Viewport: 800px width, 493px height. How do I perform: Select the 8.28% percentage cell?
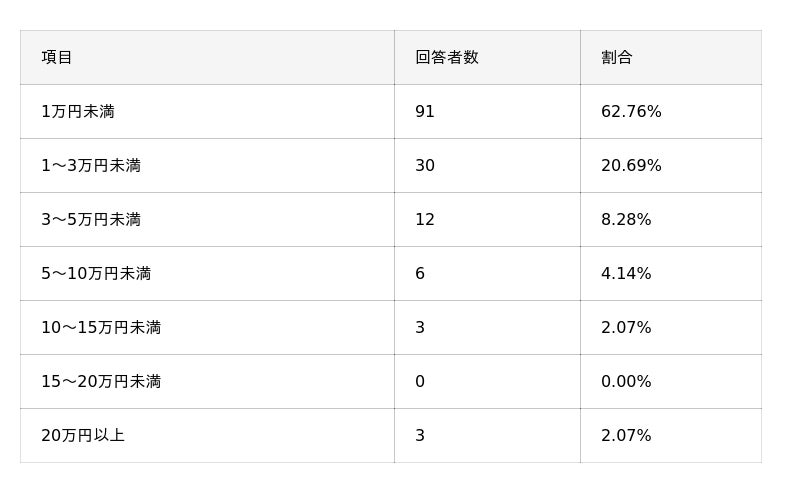[x=626, y=220]
